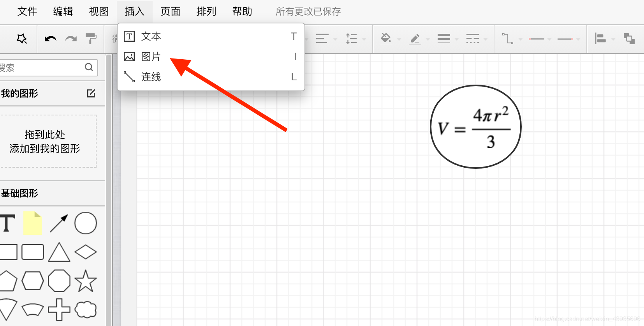Select the diamond shape

click(x=86, y=252)
